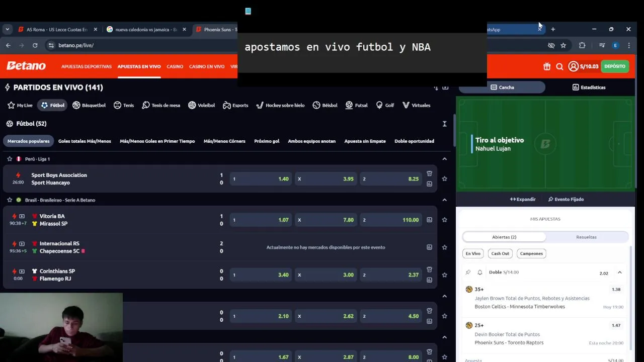Open jersey icon for Corinthians SP match

(x=429, y=269)
